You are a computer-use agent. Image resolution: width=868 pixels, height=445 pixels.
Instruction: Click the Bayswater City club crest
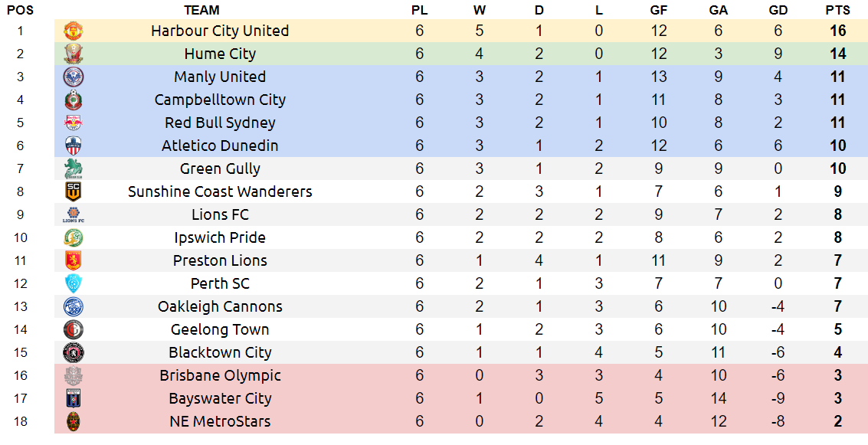coord(73,398)
